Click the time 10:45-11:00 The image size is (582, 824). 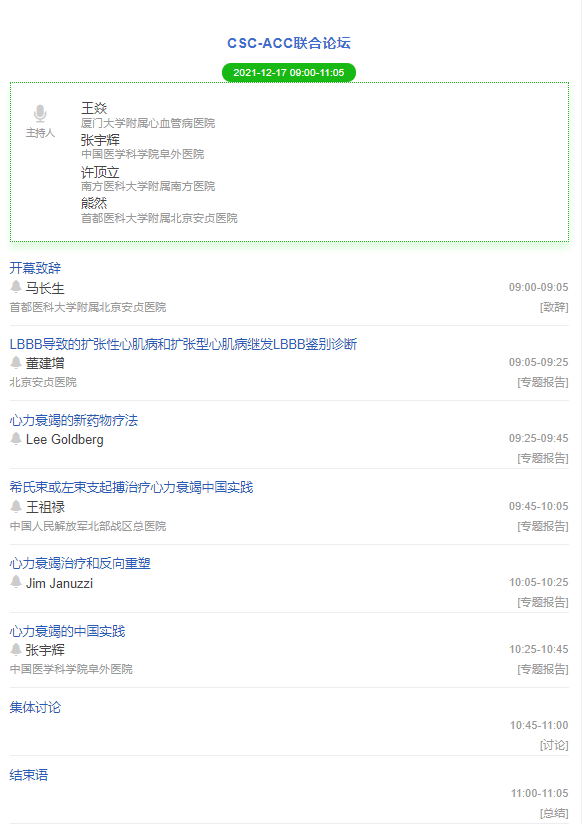click(x=539, y=725)
